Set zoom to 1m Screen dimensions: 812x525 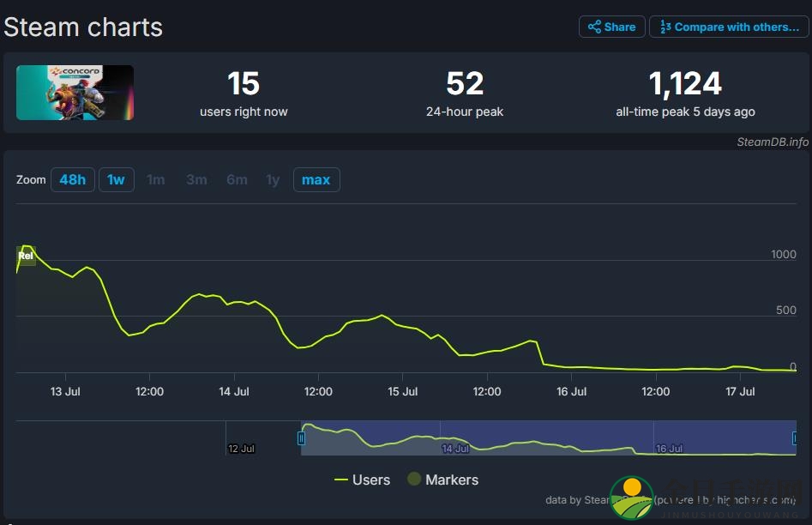tap(156, 180)
